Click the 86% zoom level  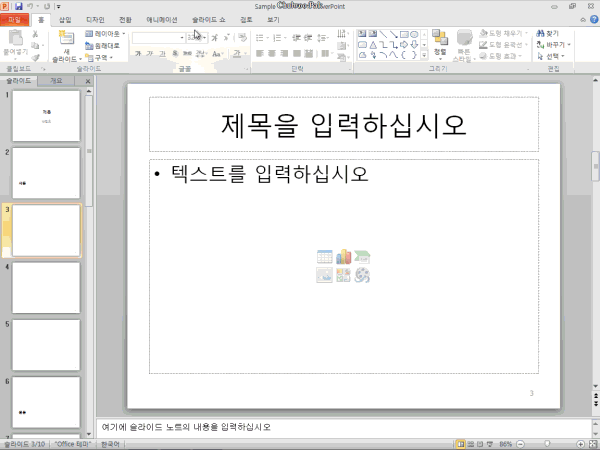[505, 444]
